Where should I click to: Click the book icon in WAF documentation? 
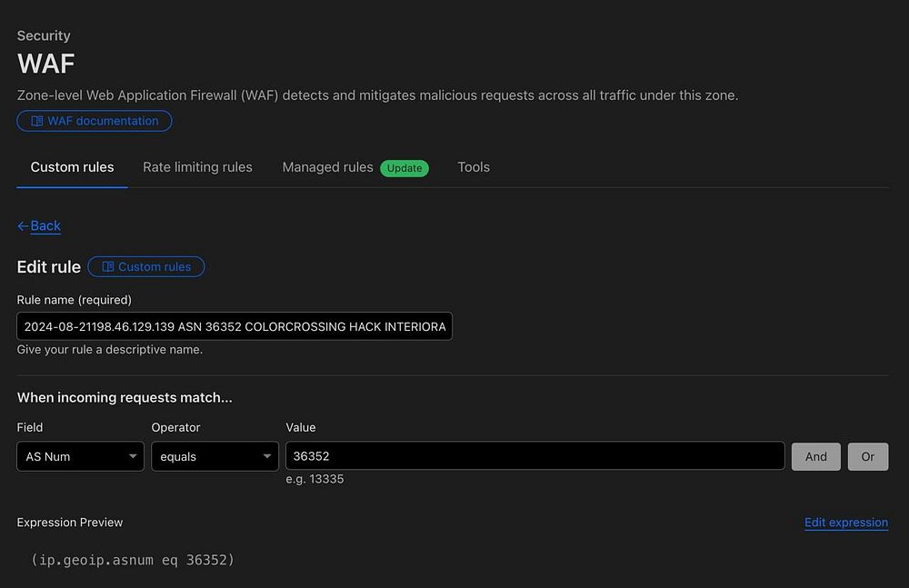click(37, 121)
